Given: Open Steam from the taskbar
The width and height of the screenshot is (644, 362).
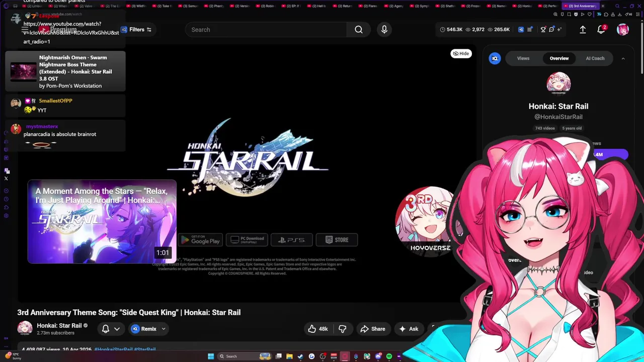Looking at the screenshot, I should 300,356.
